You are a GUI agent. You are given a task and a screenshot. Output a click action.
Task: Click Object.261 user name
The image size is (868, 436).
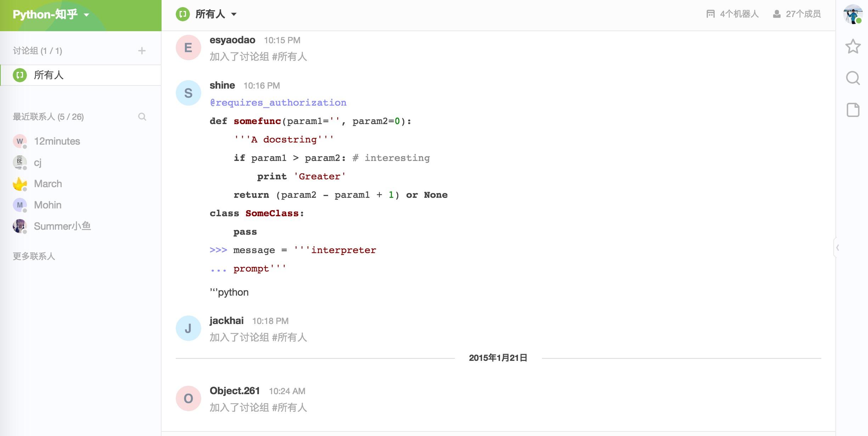235,391
